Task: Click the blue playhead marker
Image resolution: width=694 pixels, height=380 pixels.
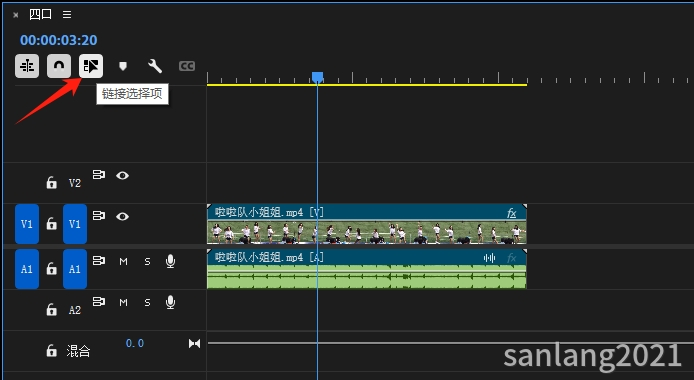Action: pyautogui.click(x=317, y=77)
